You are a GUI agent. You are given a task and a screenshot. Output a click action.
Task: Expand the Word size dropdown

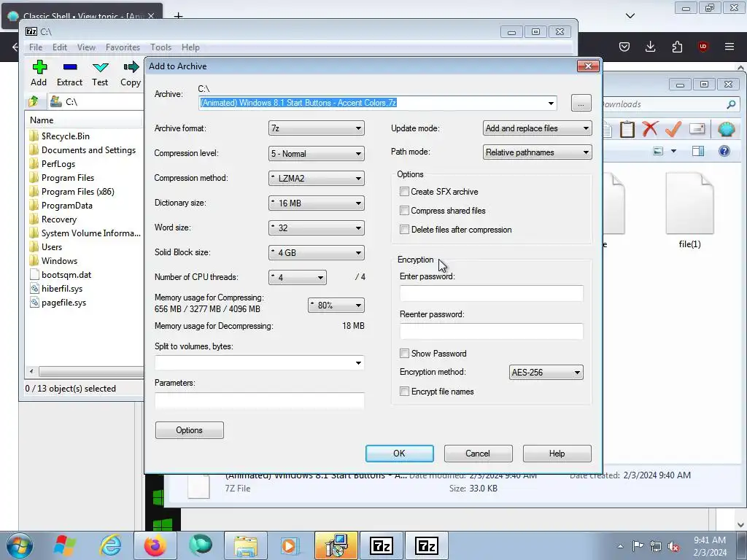[x=317, y=227]
